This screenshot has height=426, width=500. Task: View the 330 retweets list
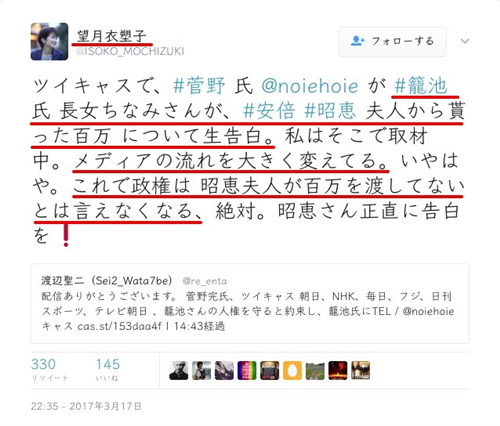[x=49, y=369]
